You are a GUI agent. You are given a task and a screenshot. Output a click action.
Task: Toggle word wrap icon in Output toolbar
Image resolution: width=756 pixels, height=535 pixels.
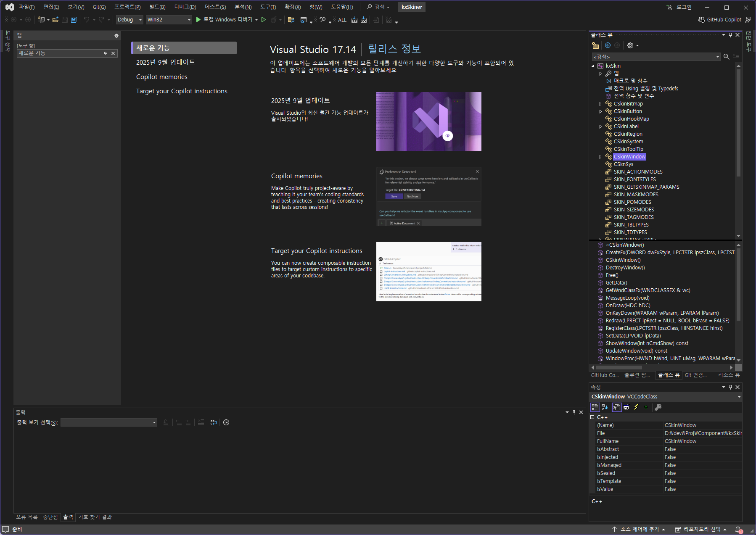[214, 422]
